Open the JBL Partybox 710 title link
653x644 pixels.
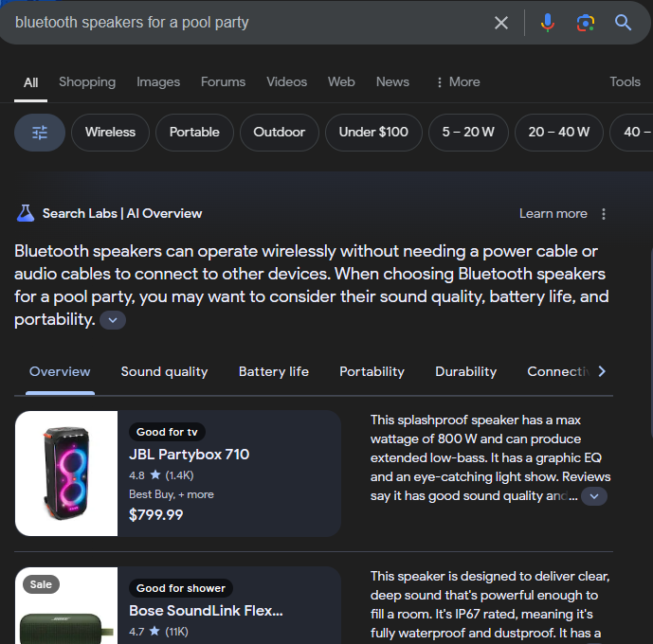(x=189, y=455)
